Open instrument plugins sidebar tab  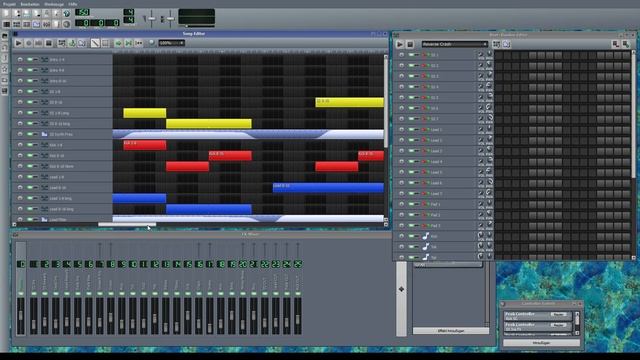5,36
